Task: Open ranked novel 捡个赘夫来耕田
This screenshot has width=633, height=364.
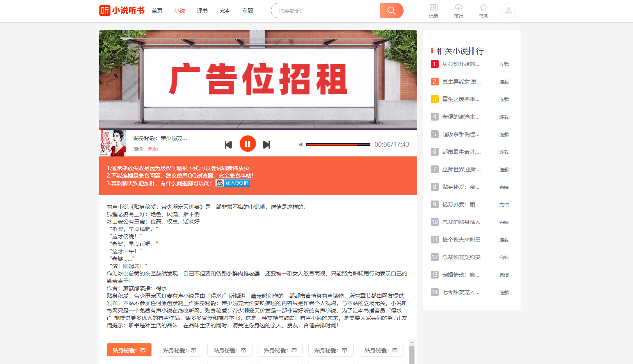Action: tap(461, 240)
